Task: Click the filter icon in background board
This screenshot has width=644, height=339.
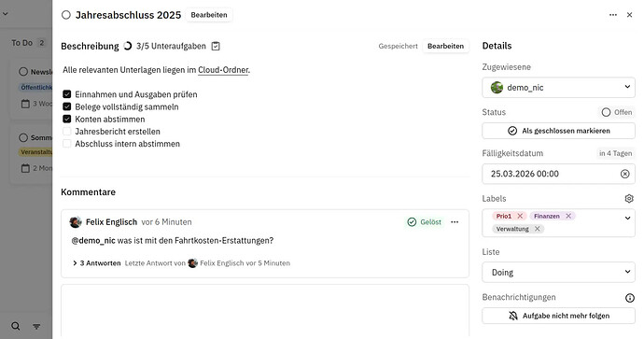Action: tap(36, 327)
